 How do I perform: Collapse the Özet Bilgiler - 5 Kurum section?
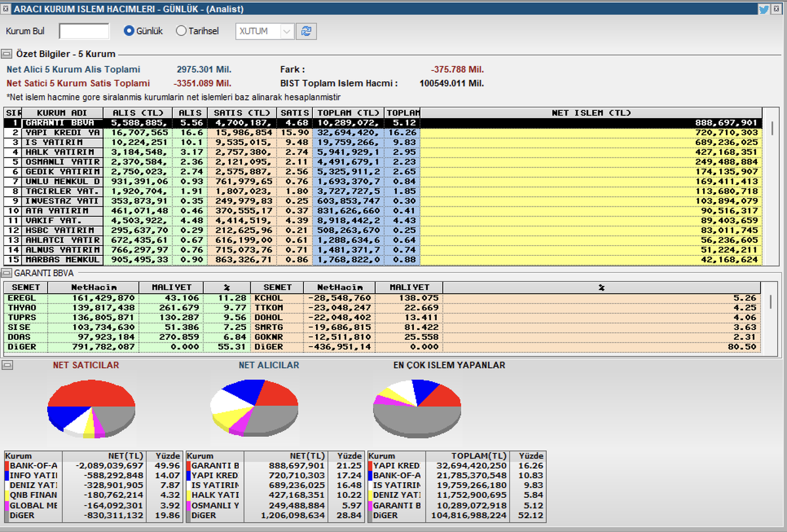pyautogui.click(x=7, y=54)
